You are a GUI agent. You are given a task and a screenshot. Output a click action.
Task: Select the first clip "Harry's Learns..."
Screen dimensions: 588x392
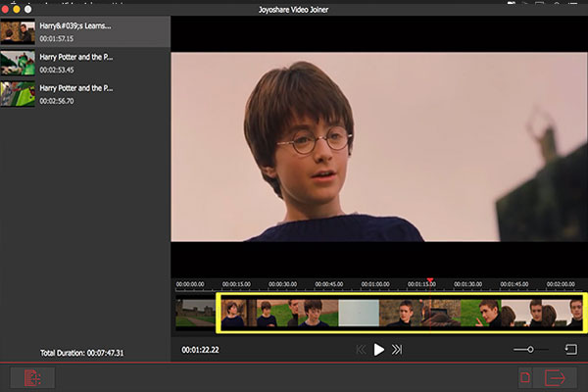(x=84, y=31)
